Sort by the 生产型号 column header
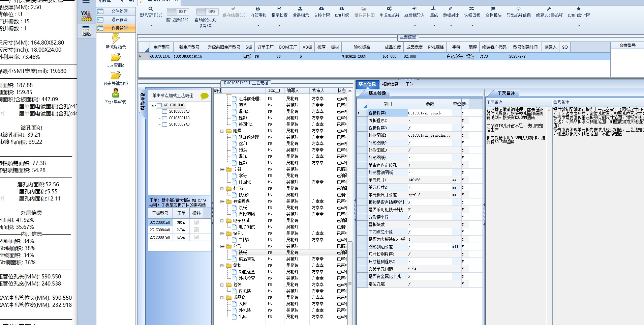 [162, 47]
